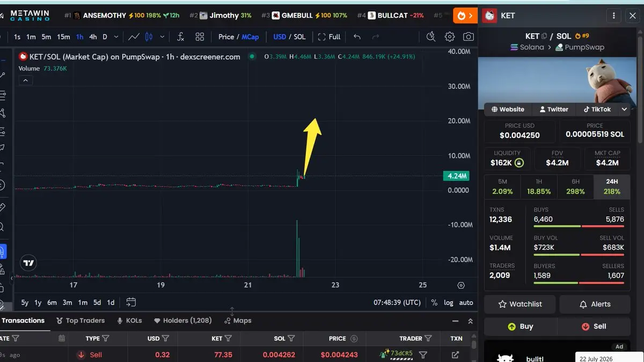Open the transaction external link icon
The height and width of the screenshot is (362, 644).
(x=456, y=354)
